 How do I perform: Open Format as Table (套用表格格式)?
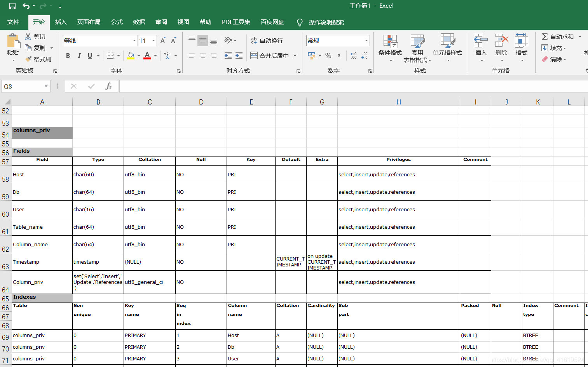pyautogui.click(x=417, y=48)
